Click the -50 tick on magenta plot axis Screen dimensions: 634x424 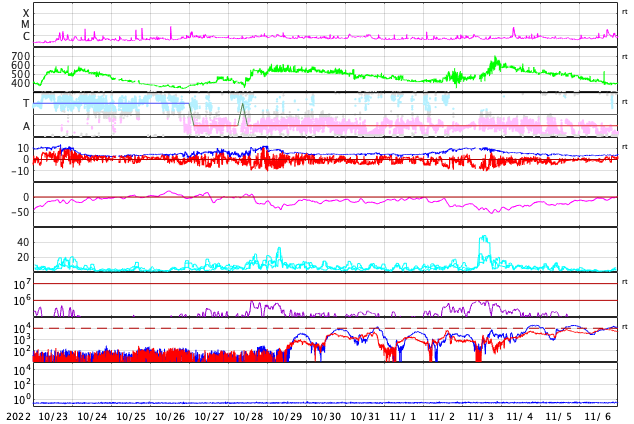(20, 212)
